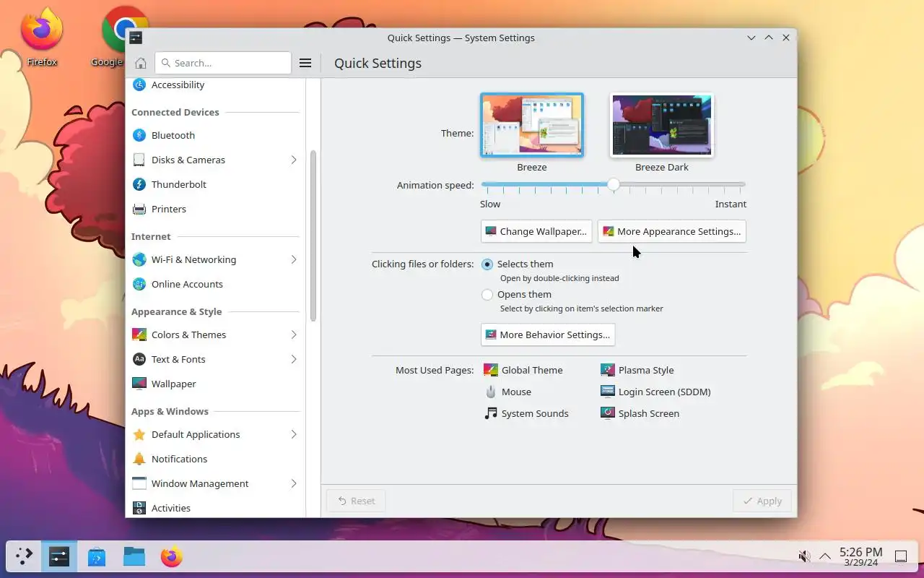Expand Window Management submenu chevron

pos(294,483)
